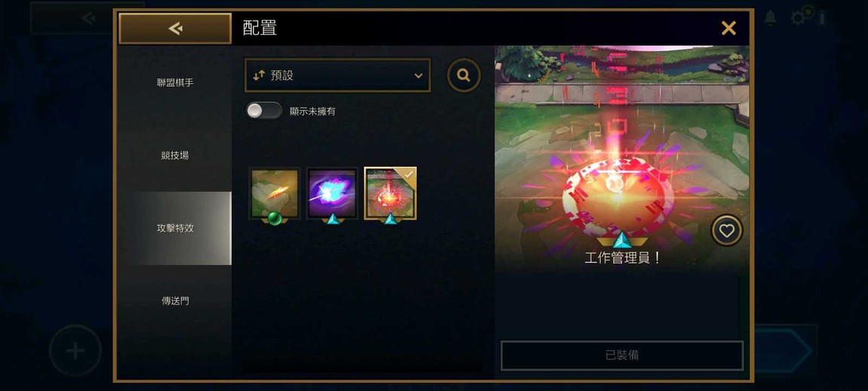This screenshot has height=391, width=868.
Task: Switch to the 競技場 tab
Action: coord(175,155)
